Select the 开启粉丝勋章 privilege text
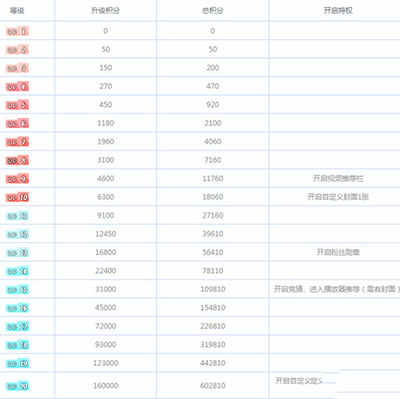 tap(338, 252)
